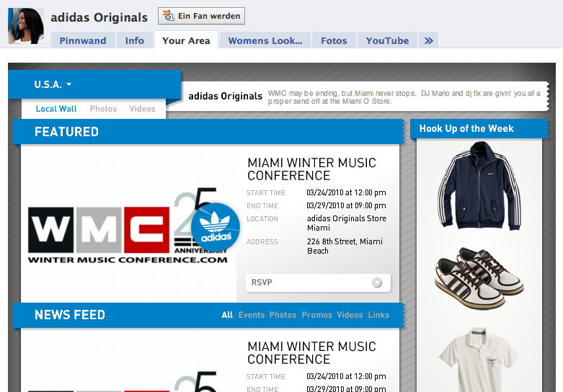Click the fan icon on Ein Fan werden
This screenshot has width=563, height=392.
[169, 16]
